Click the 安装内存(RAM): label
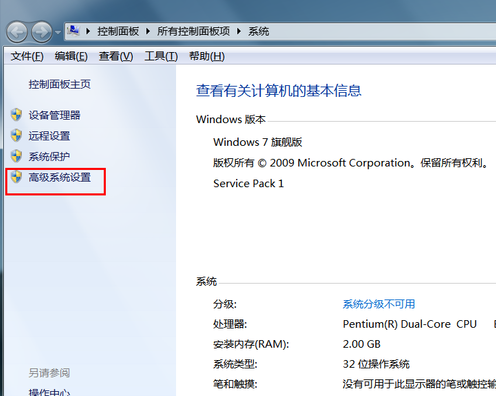The height and width of the screenshot is (396, 496). [x=251, y=344]
